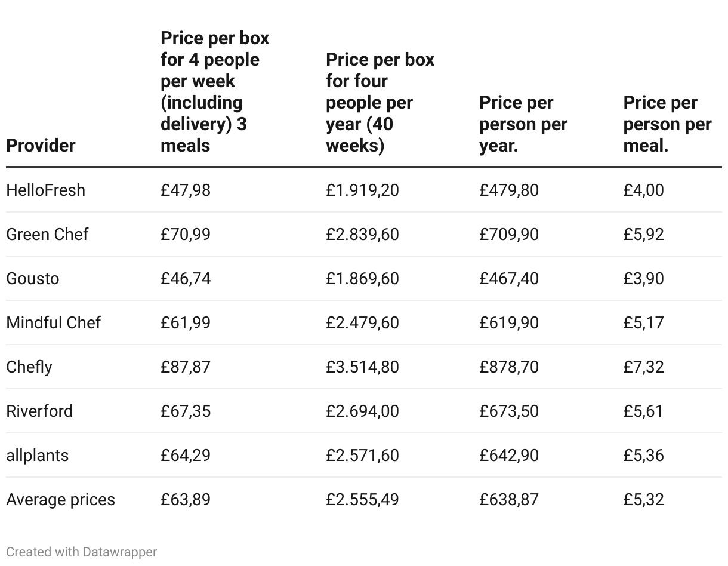
Task: Click the £638,87 average per person cell
Action: [x=508, y=500]
